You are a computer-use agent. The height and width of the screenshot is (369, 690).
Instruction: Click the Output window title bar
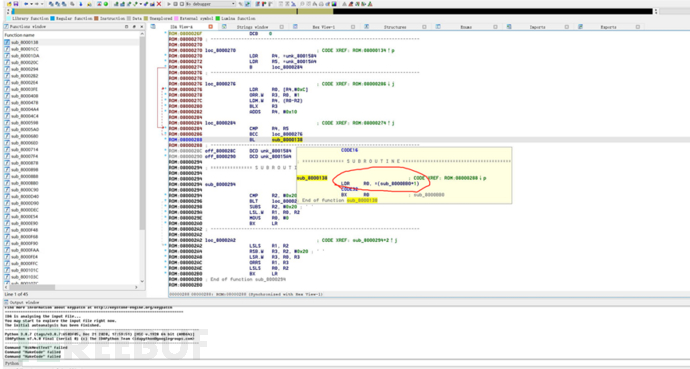click(x=346, y=303)
